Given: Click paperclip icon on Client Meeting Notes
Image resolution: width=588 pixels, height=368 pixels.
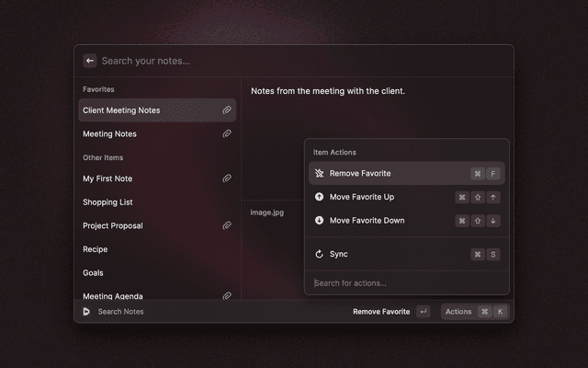Looking at the screenshot, I should pos(226,110).
